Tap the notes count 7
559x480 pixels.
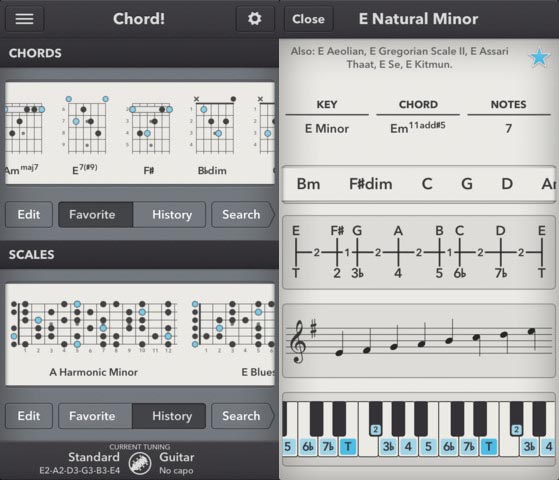pos(508,128)
